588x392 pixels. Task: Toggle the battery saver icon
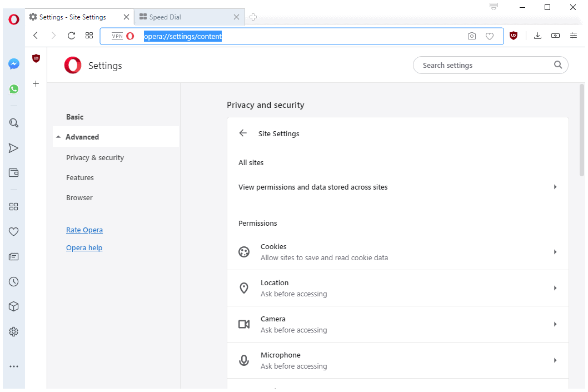coord(556,36)
